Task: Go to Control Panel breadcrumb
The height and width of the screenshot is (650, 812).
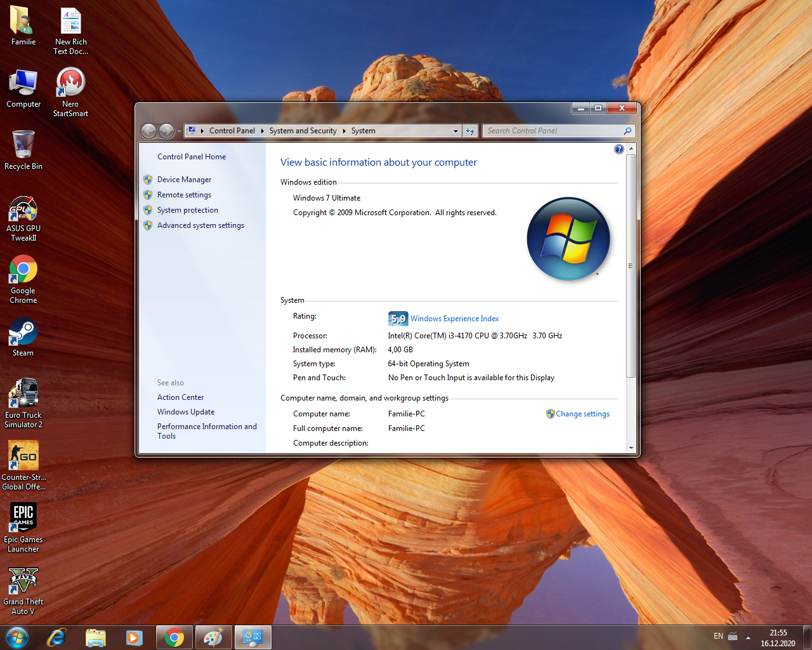Action: pyautogui.click(x=232, y=131)
